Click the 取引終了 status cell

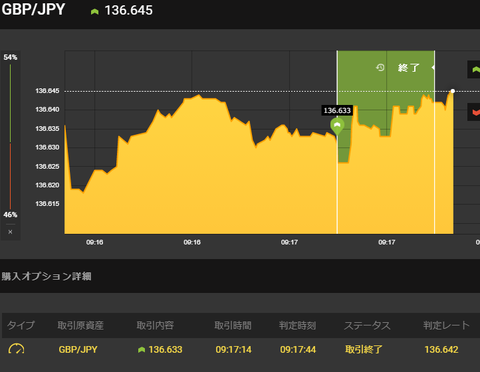pos(364,349)
